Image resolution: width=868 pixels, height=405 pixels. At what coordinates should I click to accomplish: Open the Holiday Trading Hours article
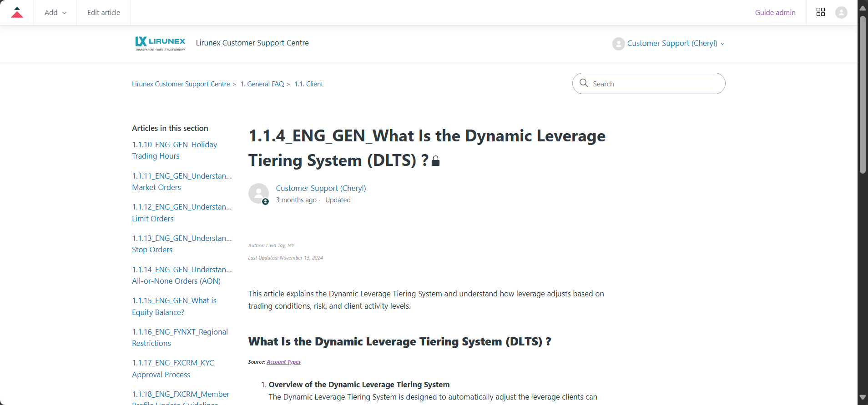(174, 150)
